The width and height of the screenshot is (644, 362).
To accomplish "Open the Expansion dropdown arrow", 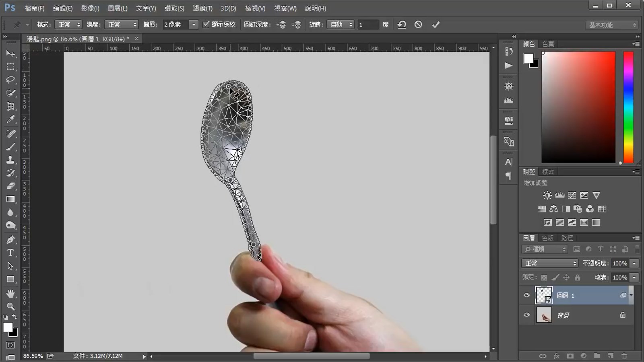I will point(194,25).
